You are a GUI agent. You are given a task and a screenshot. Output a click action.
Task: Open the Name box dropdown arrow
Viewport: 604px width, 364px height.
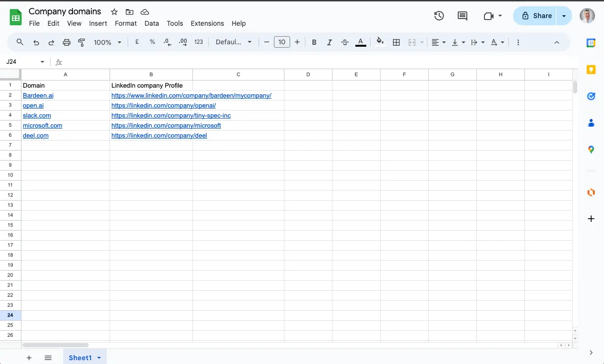click(x=42, y=62)
